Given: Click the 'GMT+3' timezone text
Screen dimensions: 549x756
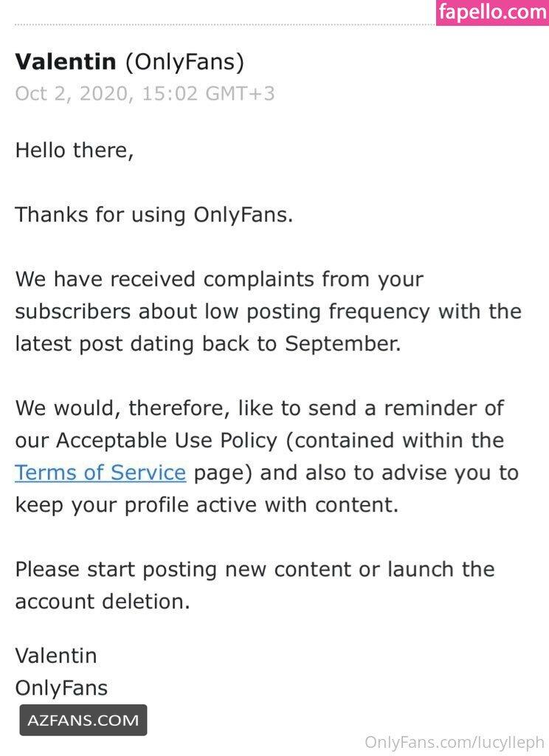Looking at the screenshot, I should click(240, 94).
